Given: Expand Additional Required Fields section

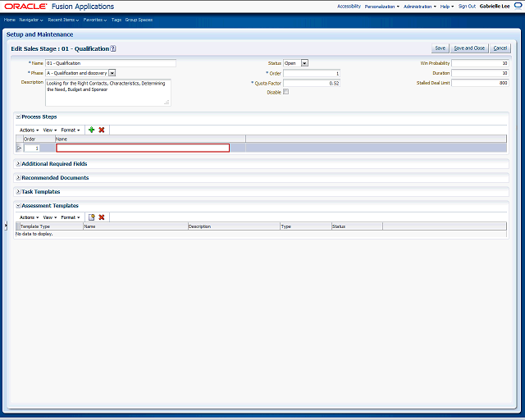Looking at the screenshot, I should (18, 164).
